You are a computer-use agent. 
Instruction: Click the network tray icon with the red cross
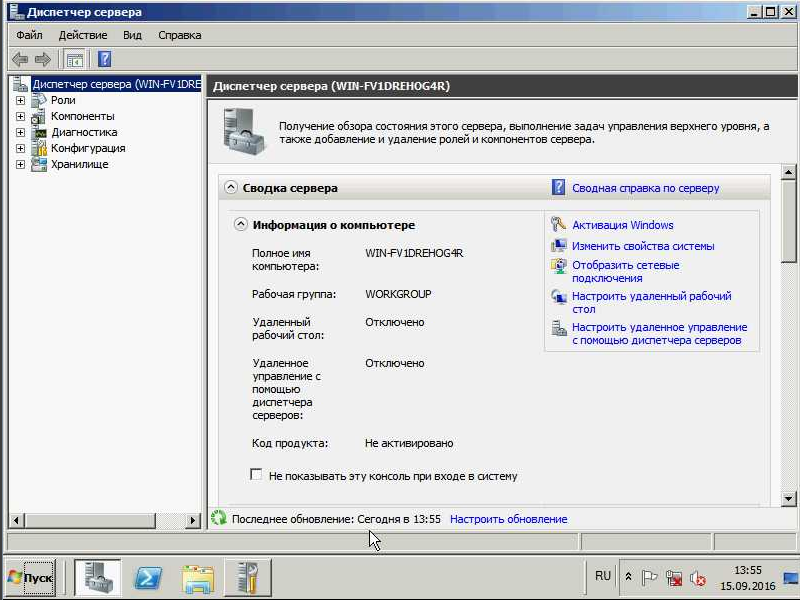673,578
